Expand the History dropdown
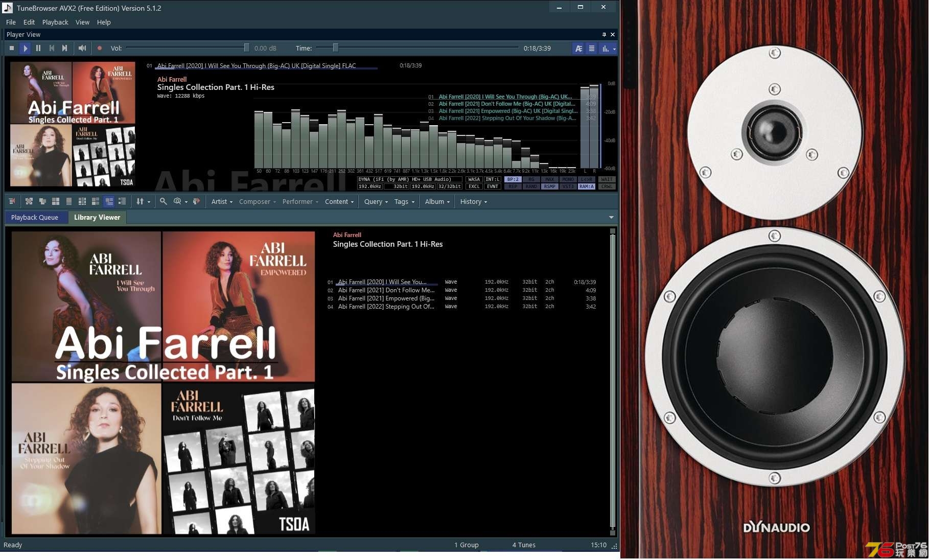 [x=474, y=202]
